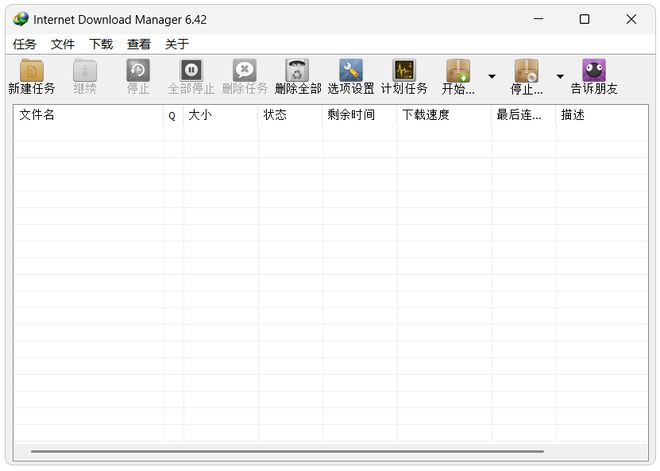Click the 继续 (resume) toolbar icon
The width and height of the screenshot is (660, 471).
[x=85, y=70]
